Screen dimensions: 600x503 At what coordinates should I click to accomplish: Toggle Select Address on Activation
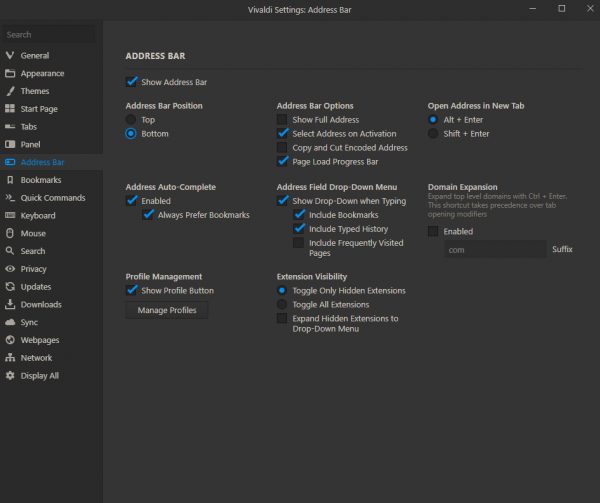282,133
